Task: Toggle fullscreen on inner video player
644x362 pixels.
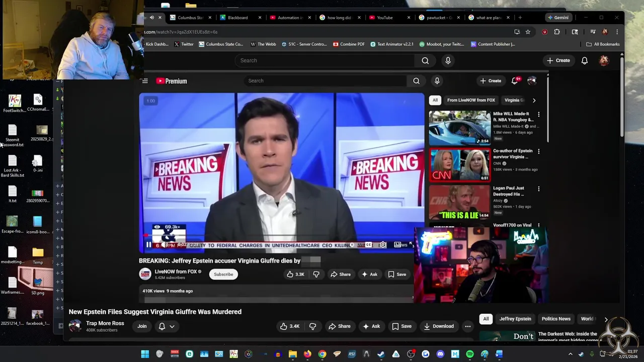Action: 411,245
